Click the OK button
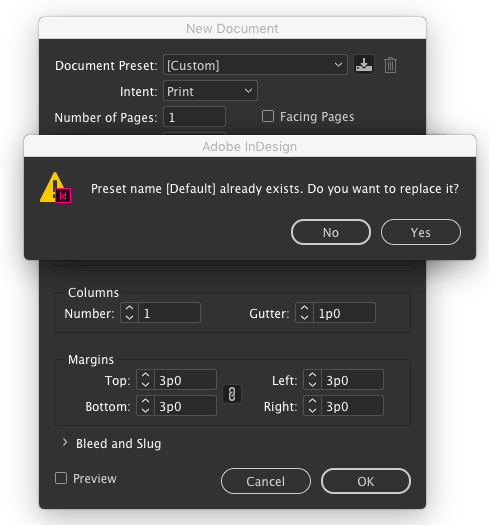The width and height of the screenshot is (489, 525). point(366,481)
